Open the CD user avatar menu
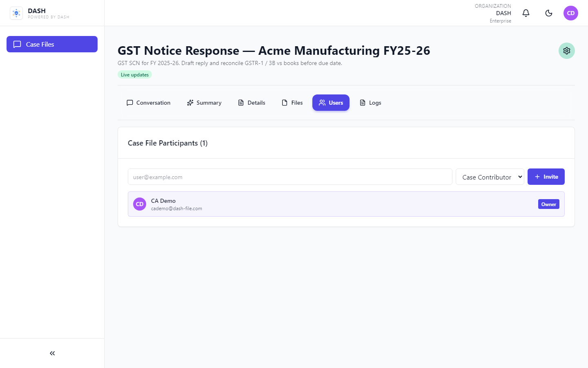Viewport: 588px width, 368px height. click(571, 13)
